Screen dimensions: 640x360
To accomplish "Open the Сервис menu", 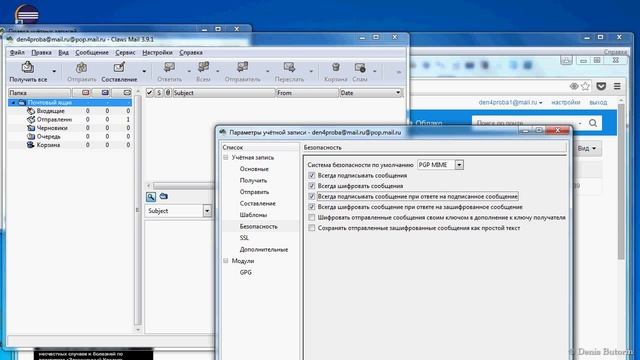I will pos(125,53).
